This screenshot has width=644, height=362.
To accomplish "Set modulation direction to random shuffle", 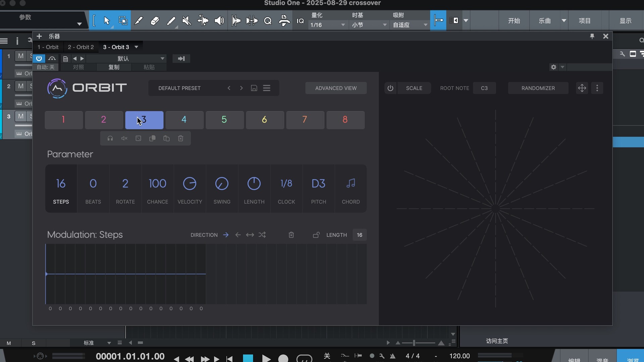I will [262, 235].
